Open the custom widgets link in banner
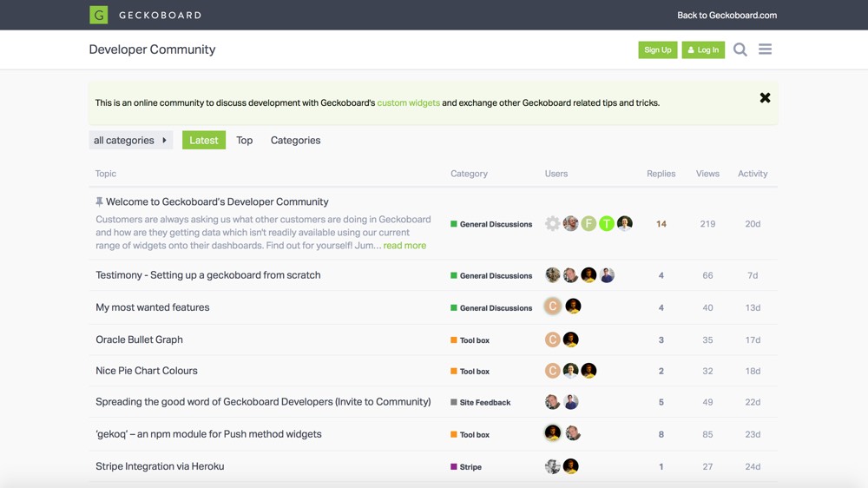 [x=409, y=102]
